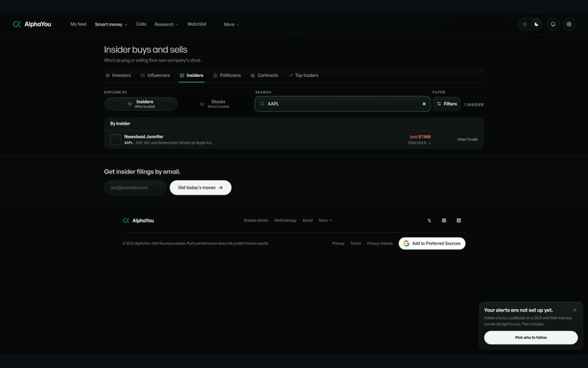
Task: Click the AlphaYou footer logo
Action: pyautogui.click(x=138, y=220)
